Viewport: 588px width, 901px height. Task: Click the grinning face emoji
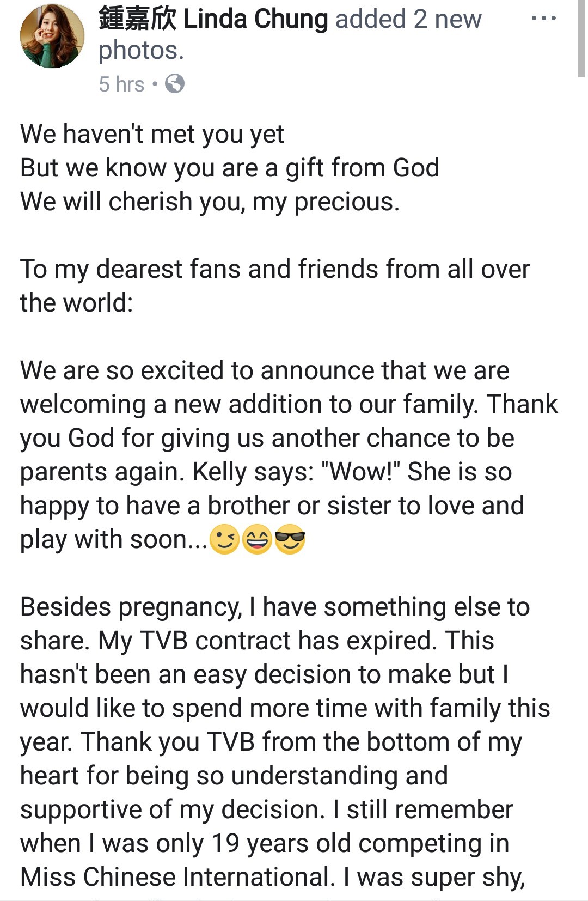pos(257,539)
